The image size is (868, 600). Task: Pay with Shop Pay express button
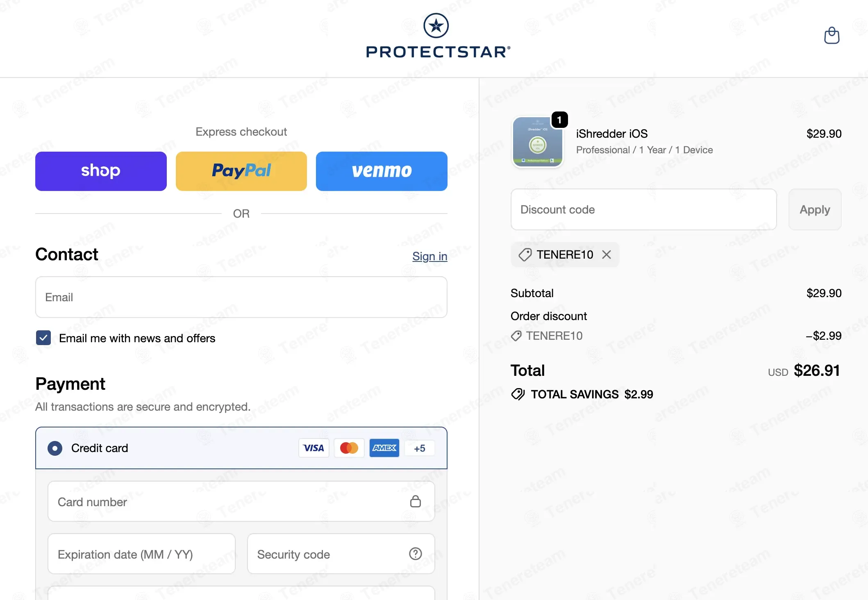pos(101,171)
